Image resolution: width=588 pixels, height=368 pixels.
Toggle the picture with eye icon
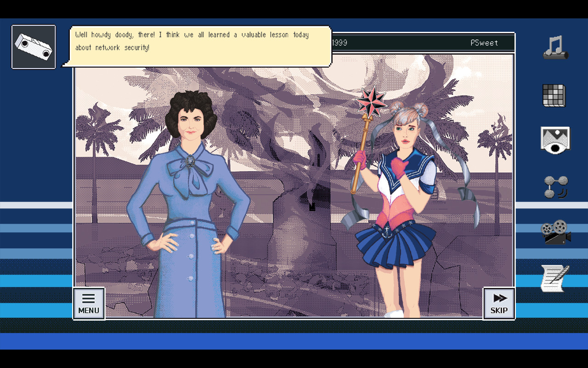[x=555, y=140]
